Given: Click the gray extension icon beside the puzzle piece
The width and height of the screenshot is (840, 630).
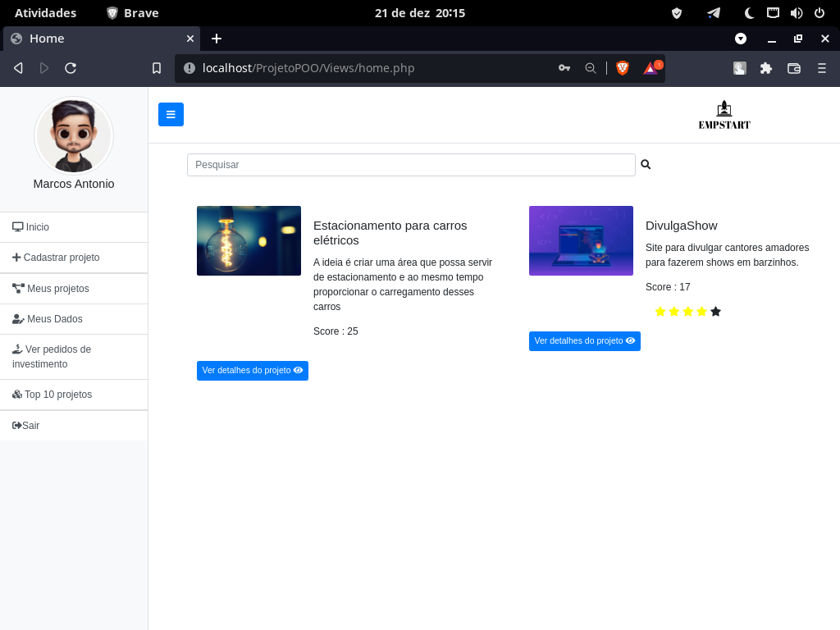Looking at the screenshot, I should point(740,68).
